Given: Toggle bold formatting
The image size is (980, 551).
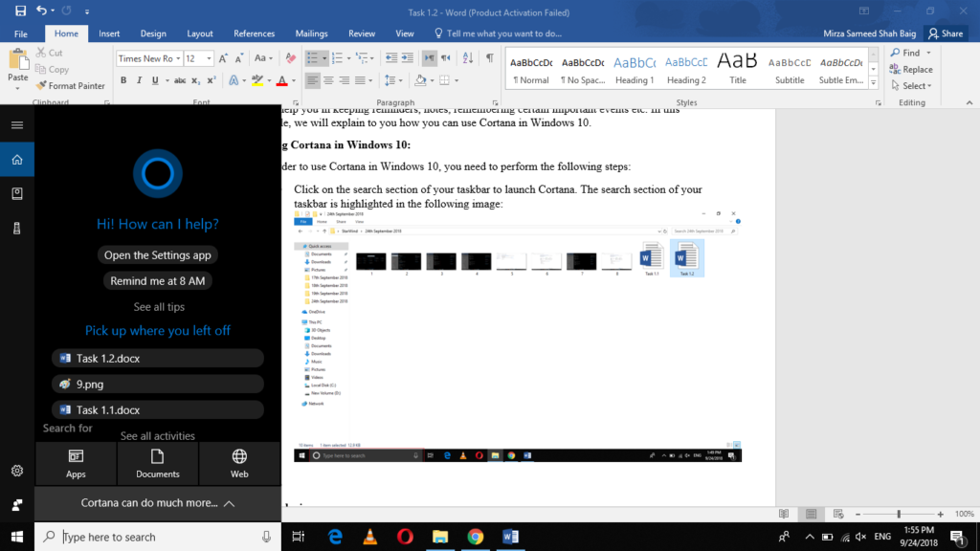Looking at the screenshot, I should pyautogui.click(x=123, y=79).
